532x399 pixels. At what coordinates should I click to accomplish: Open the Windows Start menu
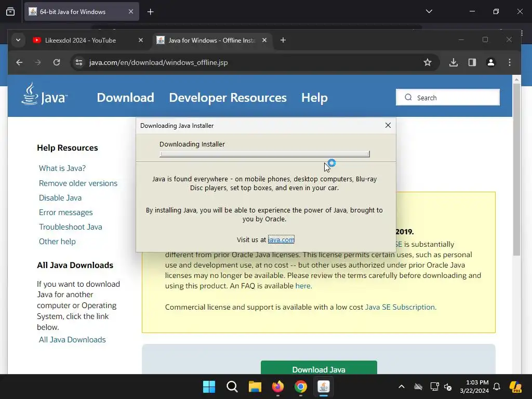pos(209,387)
